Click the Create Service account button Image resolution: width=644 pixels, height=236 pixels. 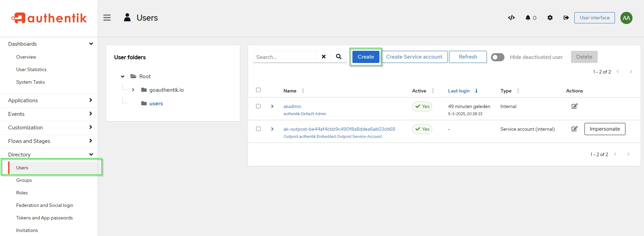414,57
